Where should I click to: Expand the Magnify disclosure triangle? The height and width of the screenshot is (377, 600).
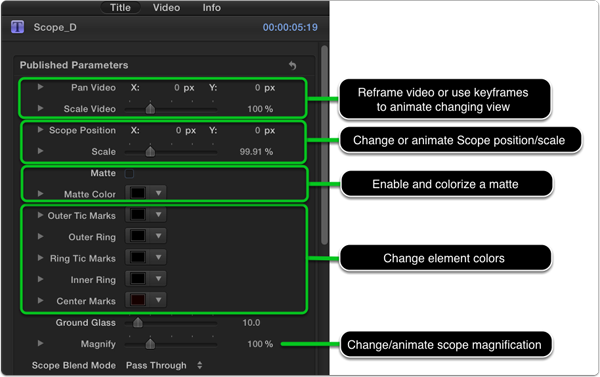[40, 343]
